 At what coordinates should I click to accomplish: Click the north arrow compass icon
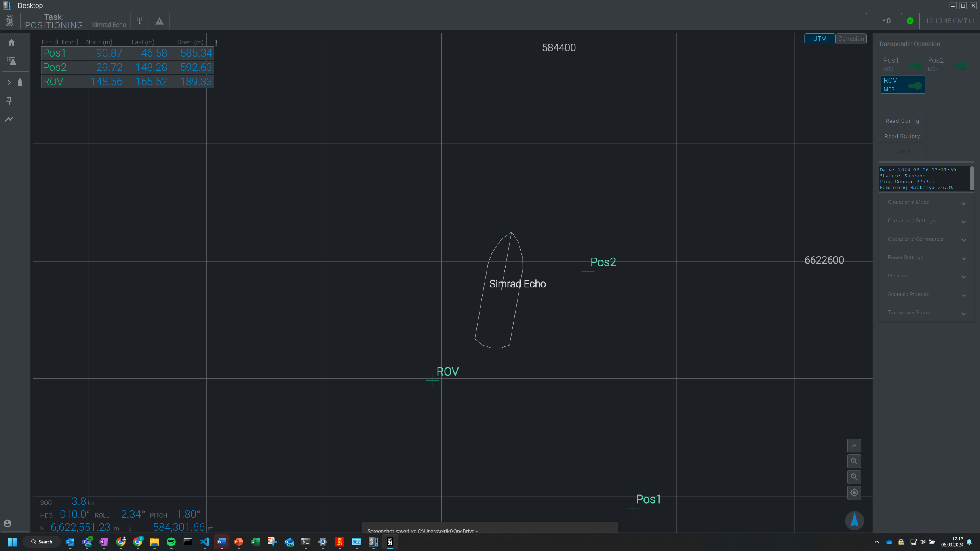[854, 520]
